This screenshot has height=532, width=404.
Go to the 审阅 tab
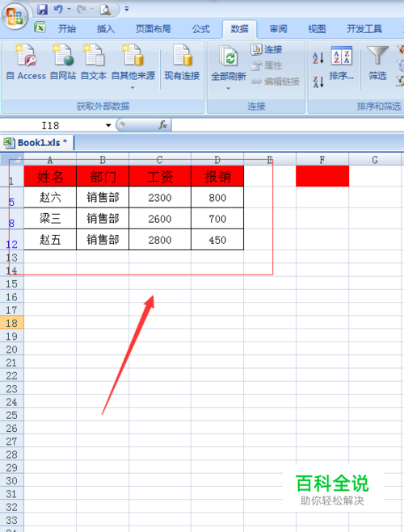(278, 29)
